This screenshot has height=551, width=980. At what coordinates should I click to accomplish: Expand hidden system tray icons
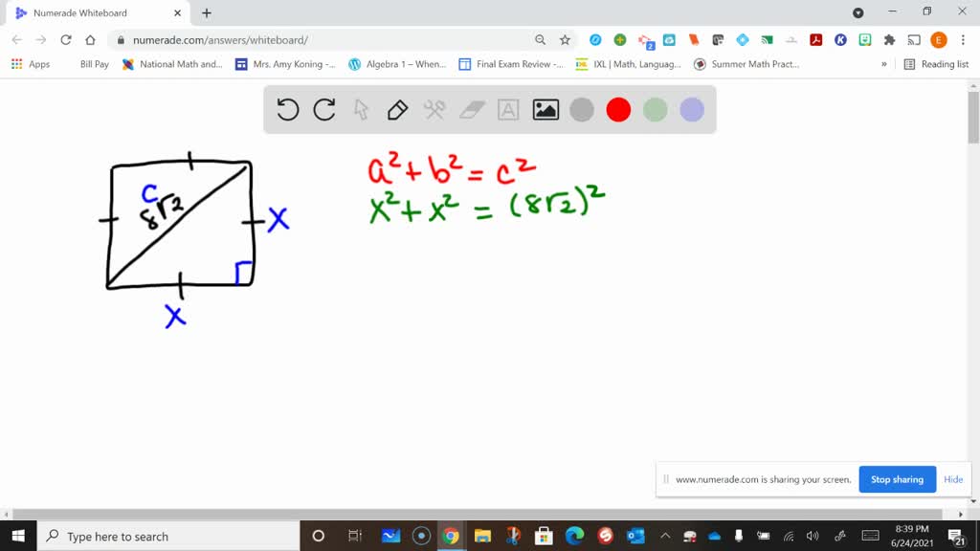tap(663, 536)
